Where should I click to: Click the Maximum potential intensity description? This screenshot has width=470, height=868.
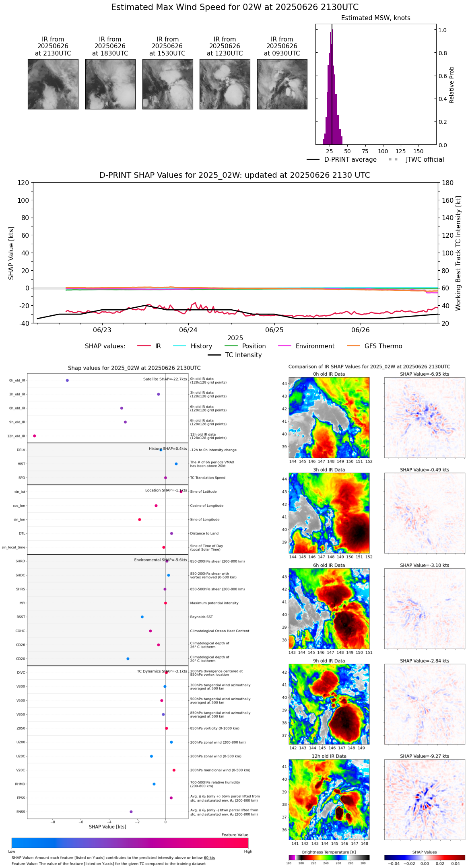(214, 603)
